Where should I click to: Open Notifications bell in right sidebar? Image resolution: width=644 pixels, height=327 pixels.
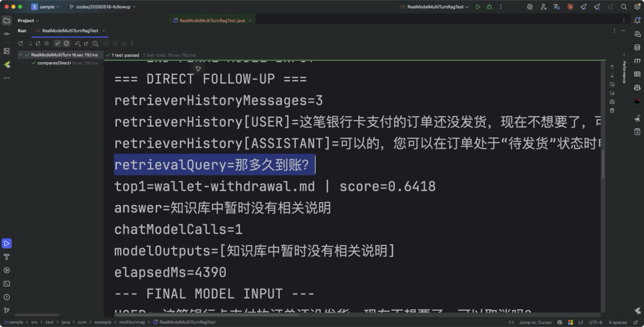tap(637, 20)
